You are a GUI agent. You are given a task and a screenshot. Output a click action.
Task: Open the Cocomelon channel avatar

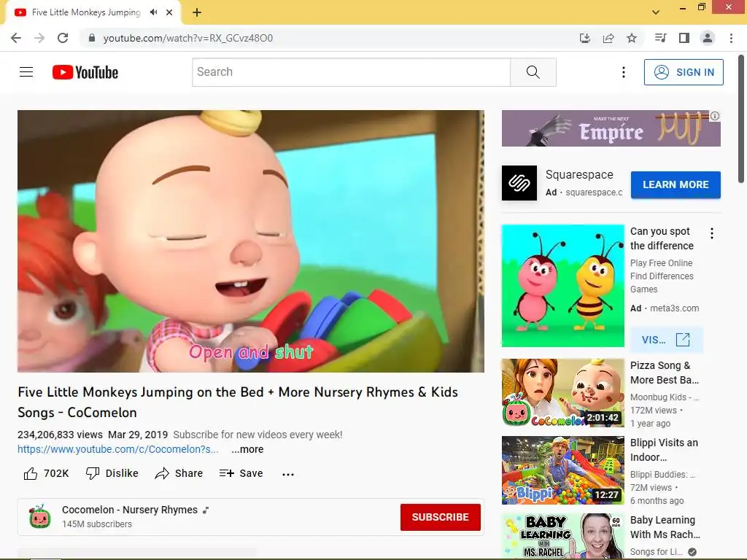tap(40, 517)
